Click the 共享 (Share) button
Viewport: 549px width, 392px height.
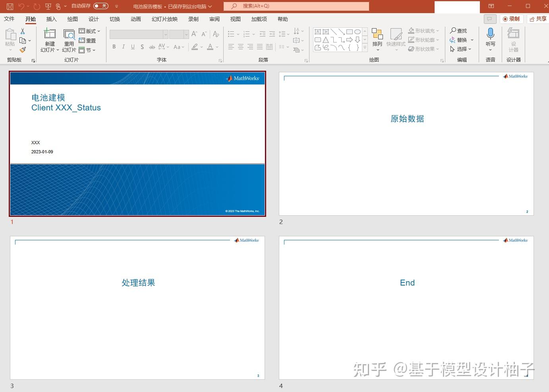537,18
